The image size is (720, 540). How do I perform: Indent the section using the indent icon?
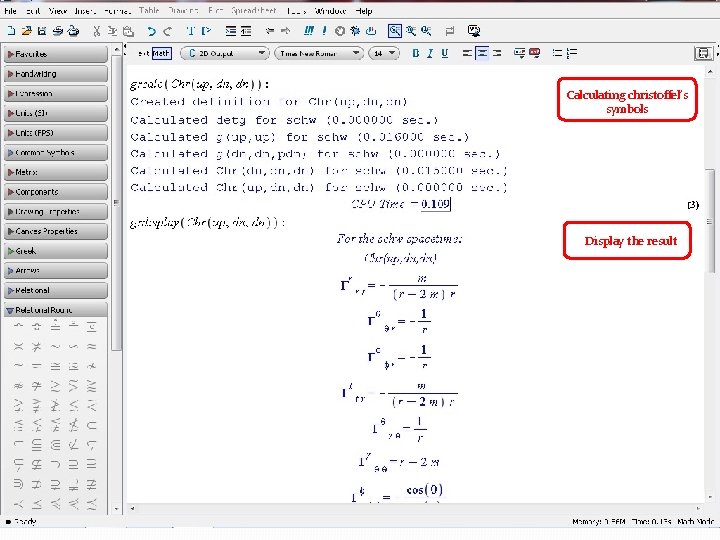tap(231, 31)
